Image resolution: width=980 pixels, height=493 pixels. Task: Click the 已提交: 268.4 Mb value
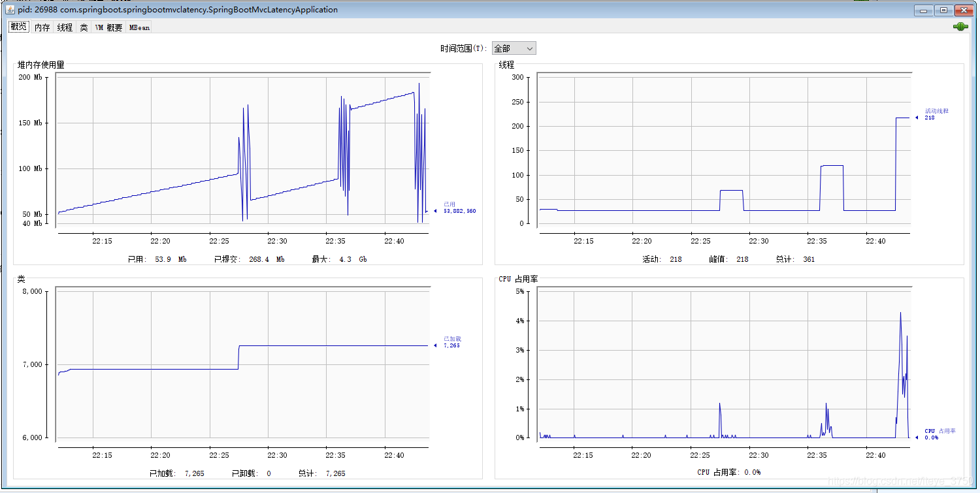tap(249, 259)
